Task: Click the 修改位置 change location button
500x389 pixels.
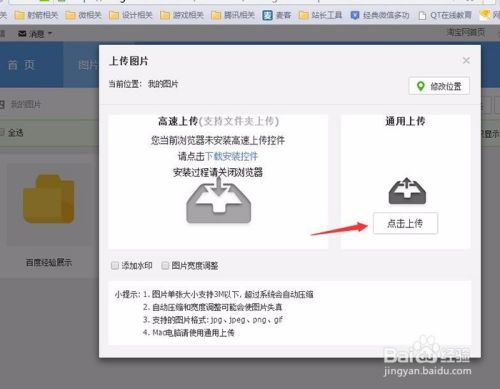Action: 439,86
